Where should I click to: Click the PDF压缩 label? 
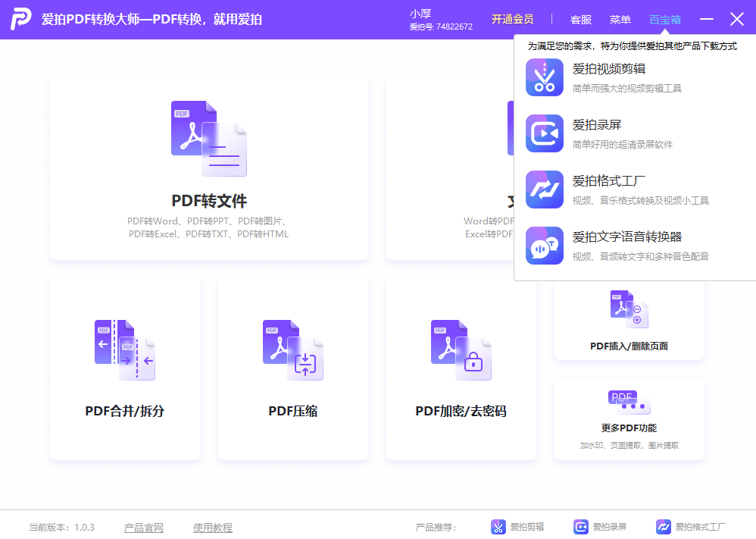coord(292,411)
